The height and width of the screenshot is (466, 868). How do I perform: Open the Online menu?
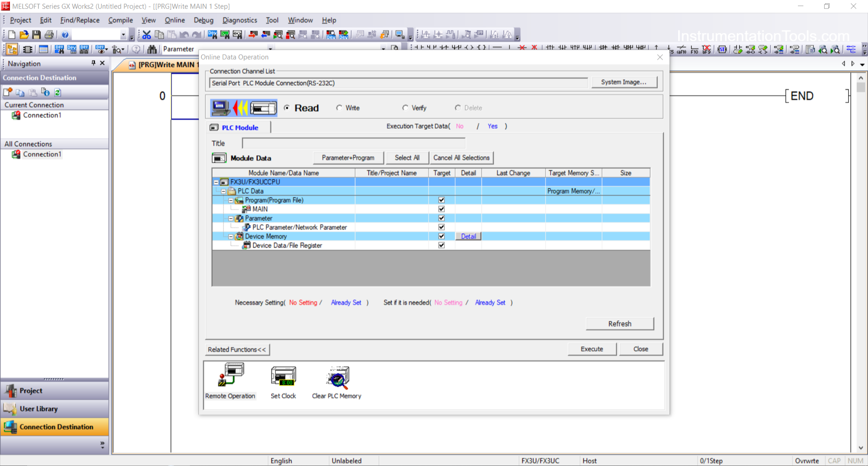tap(175, 20)
